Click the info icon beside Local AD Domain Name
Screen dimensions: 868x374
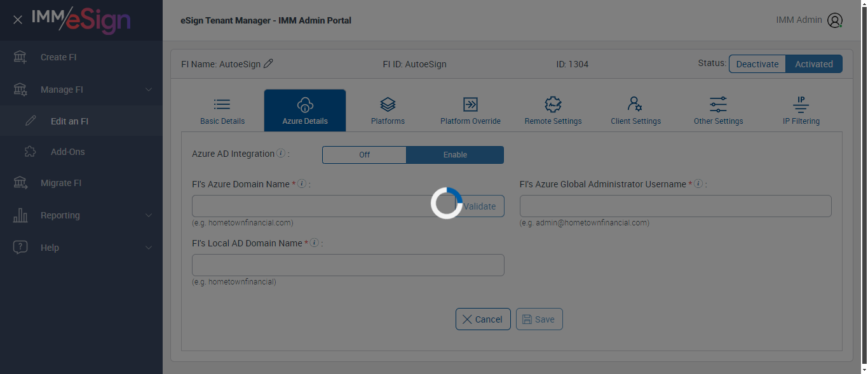coord(315,243)
